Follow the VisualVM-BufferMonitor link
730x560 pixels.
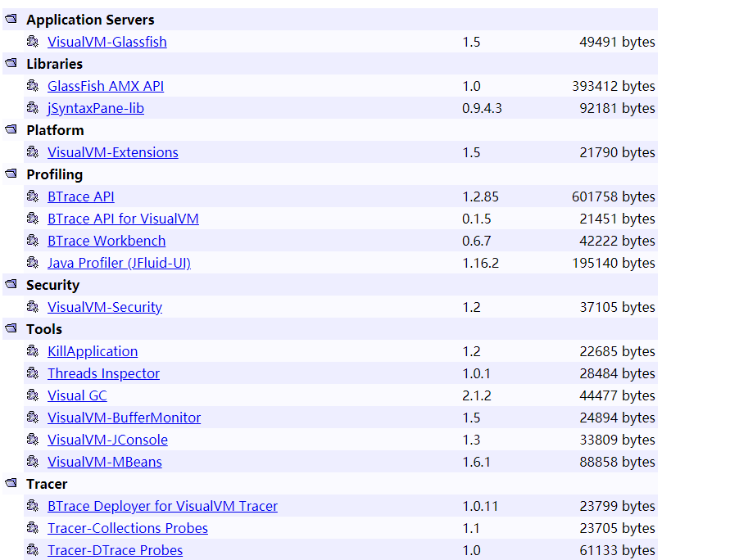[125, 418]
